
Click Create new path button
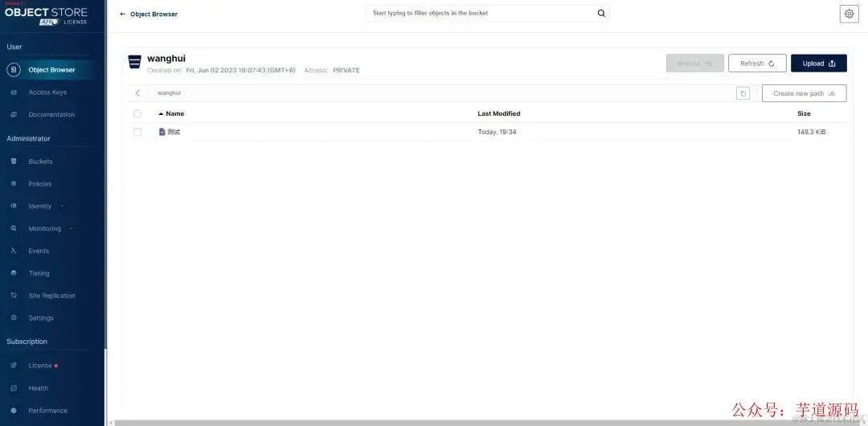pos(804,93)
